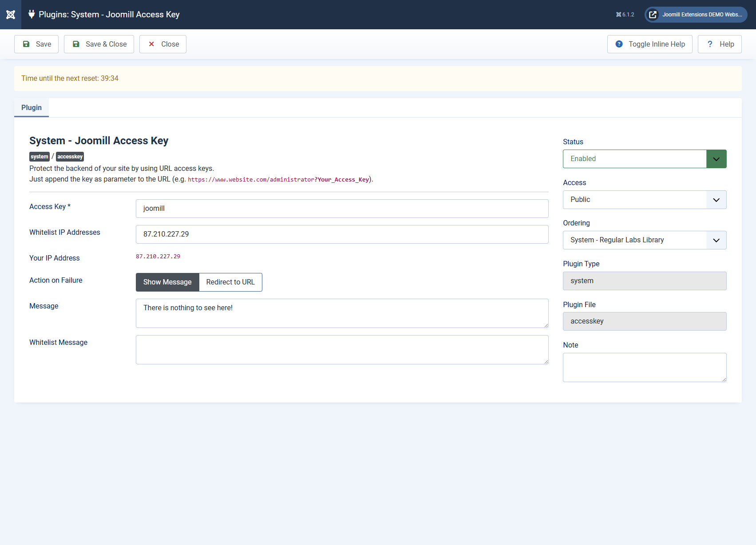Click the Close toolbar button

pyautogui.click(x=163, y=44)
